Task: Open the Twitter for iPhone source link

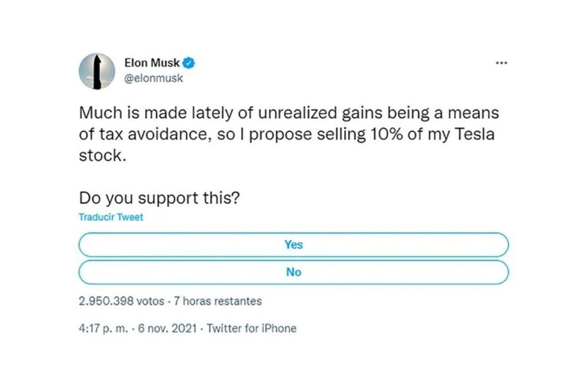Action: [x=251, y=328]
